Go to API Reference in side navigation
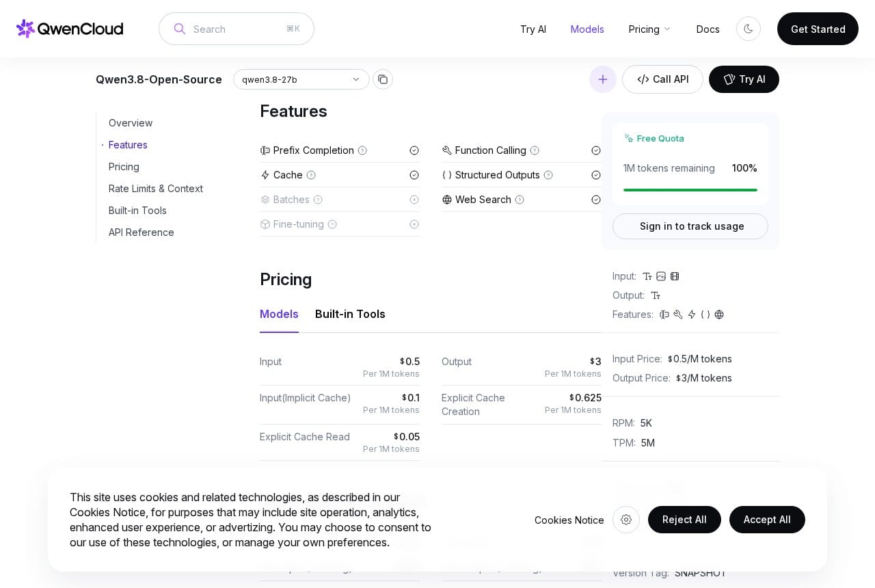This screenshot has width=875, height=588. [x=142, y=232]
